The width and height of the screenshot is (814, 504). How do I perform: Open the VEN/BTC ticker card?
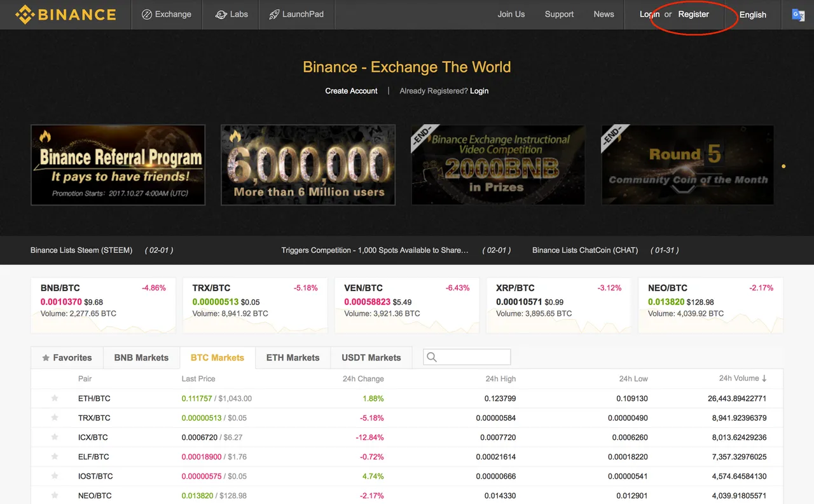[x=407, y=305]
